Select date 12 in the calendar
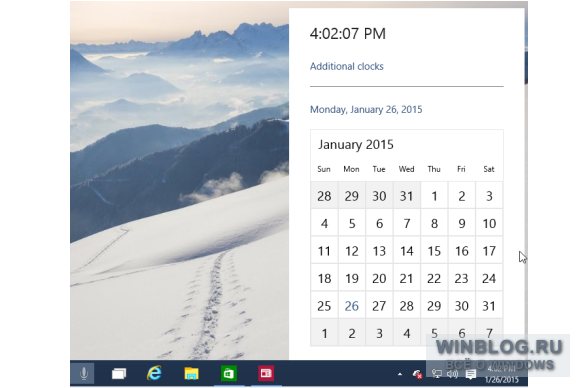This screenshot has height=388, width=580. coord(351,251)
